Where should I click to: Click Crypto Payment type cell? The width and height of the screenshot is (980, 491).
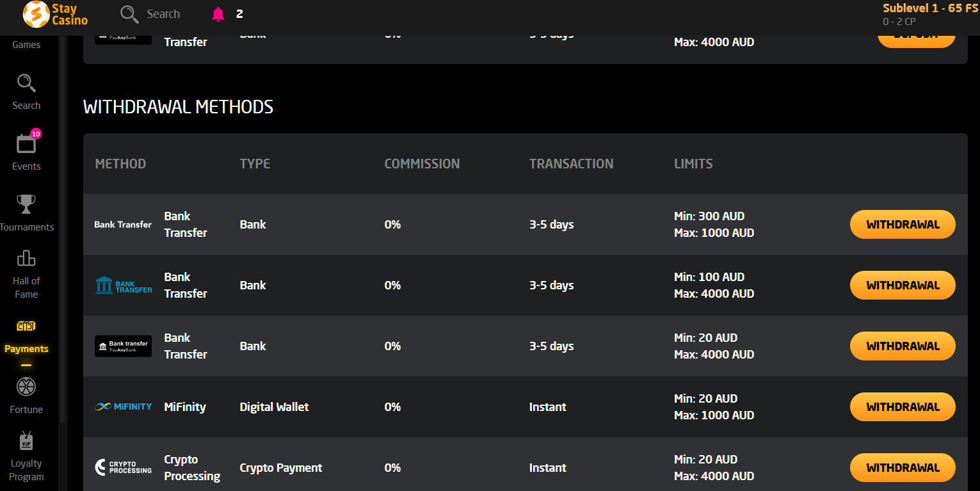pyautogui.click(x=281, y=468)
